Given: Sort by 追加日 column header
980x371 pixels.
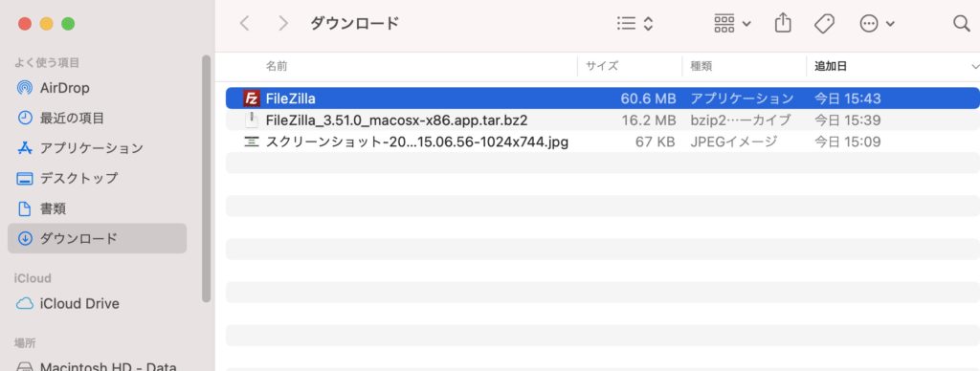Looking at the screenshot, I should coord(831,66).
